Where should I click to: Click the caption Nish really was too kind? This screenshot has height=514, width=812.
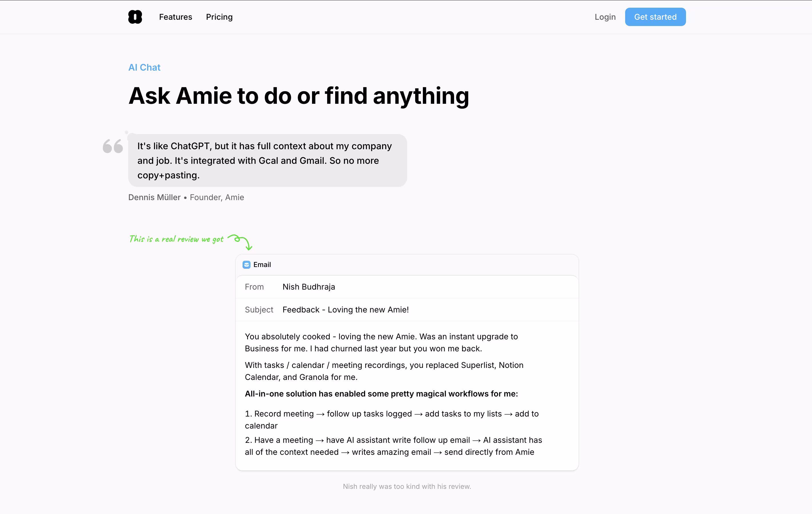(x=407, y=487)
